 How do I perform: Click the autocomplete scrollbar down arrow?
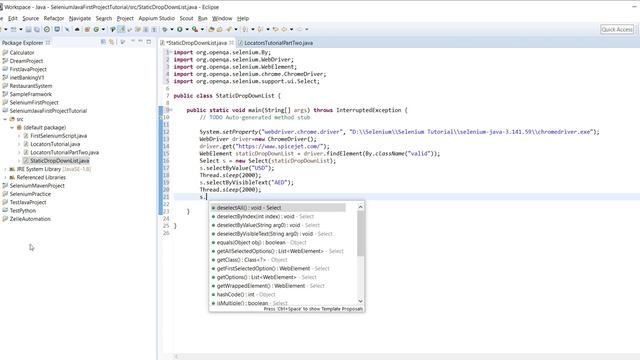pyautogui.click(x=360, y=301)
